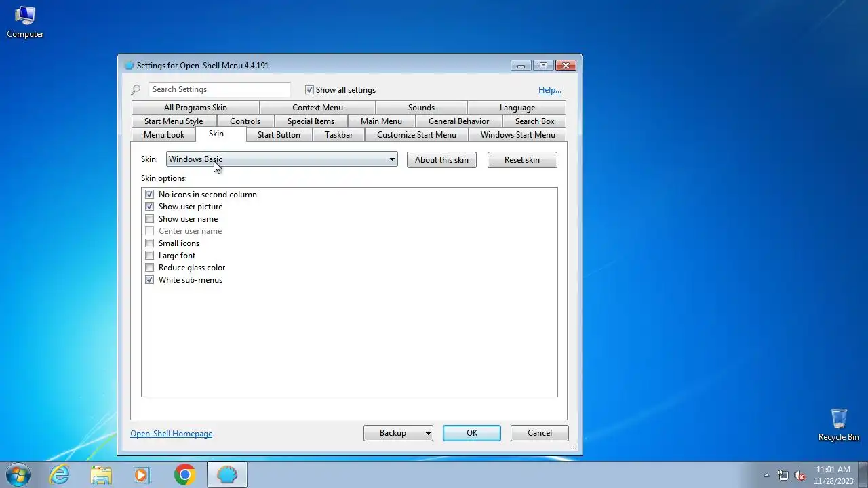868x488 pixels.
Task: Enable Large font option
Action: click(150, 256)
